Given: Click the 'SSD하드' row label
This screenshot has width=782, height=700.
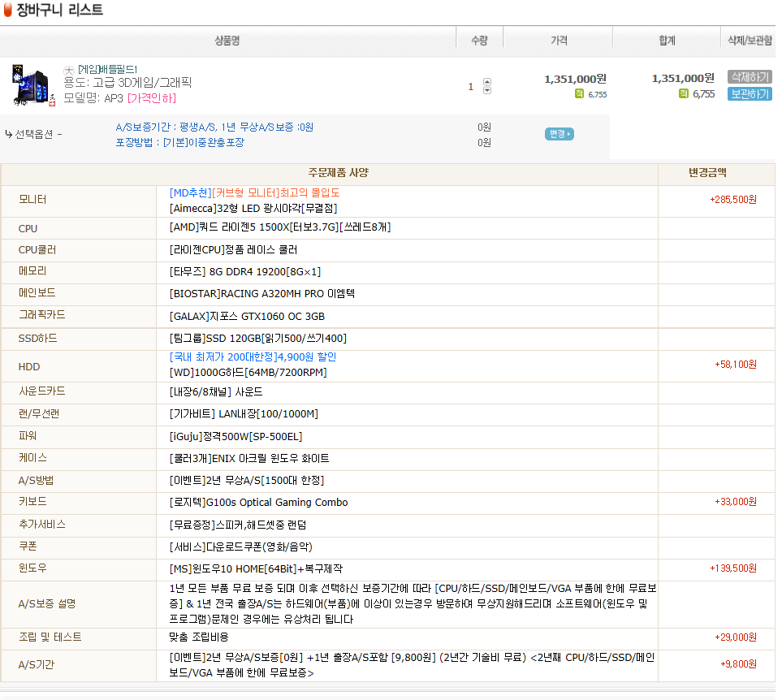Looking at the screenshot, I should 38,339.
